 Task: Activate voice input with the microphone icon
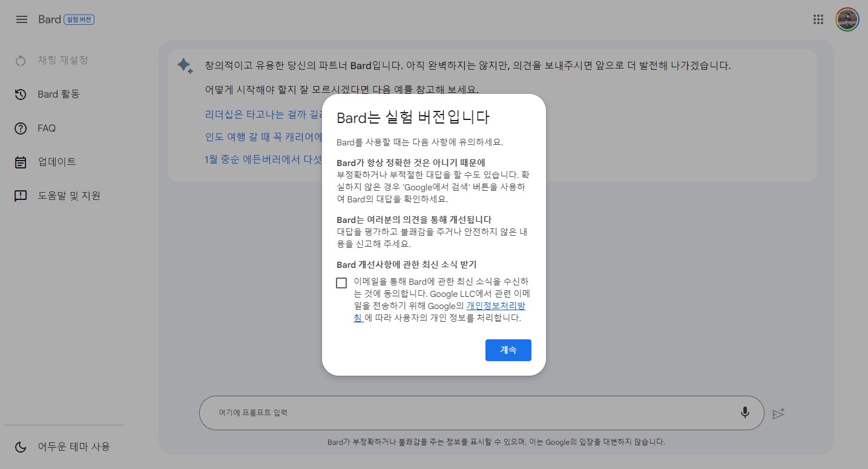(x=745, y=413)
